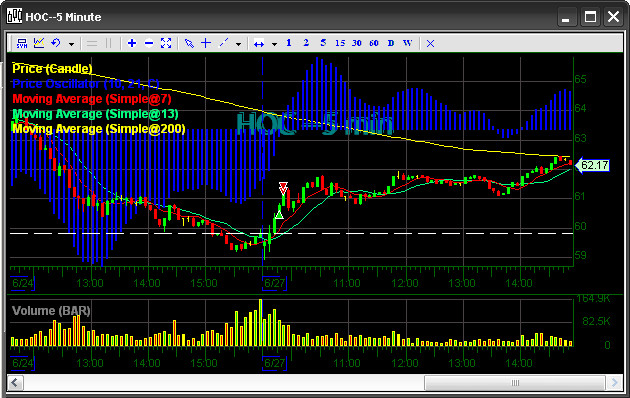Click the green up-triangle buy marker

coord(279,214)
